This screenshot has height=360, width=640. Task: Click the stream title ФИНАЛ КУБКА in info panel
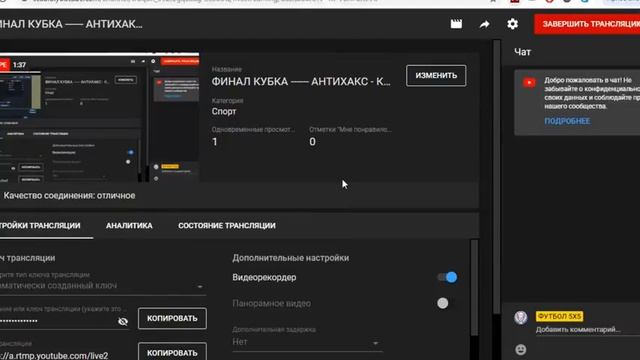coord(301,82)
